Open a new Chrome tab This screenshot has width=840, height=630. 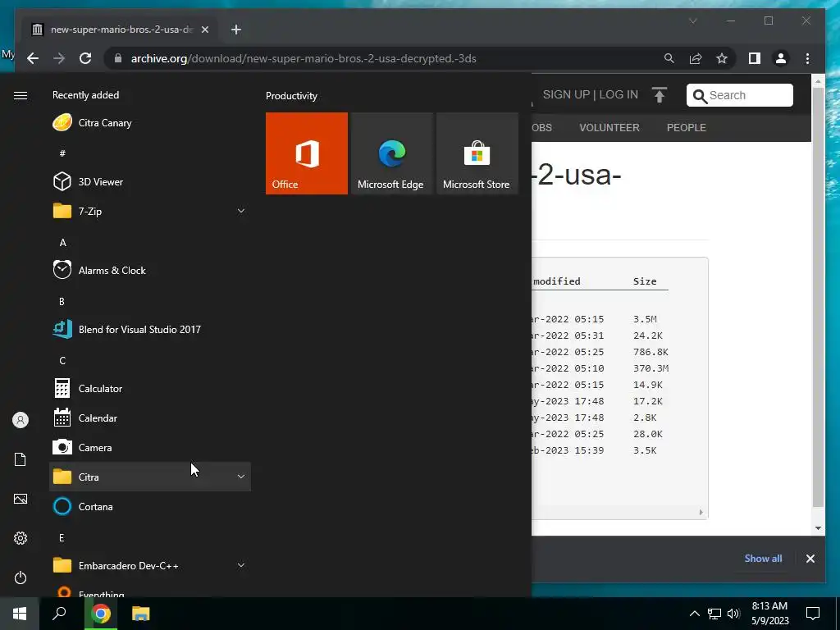[236, 30]
